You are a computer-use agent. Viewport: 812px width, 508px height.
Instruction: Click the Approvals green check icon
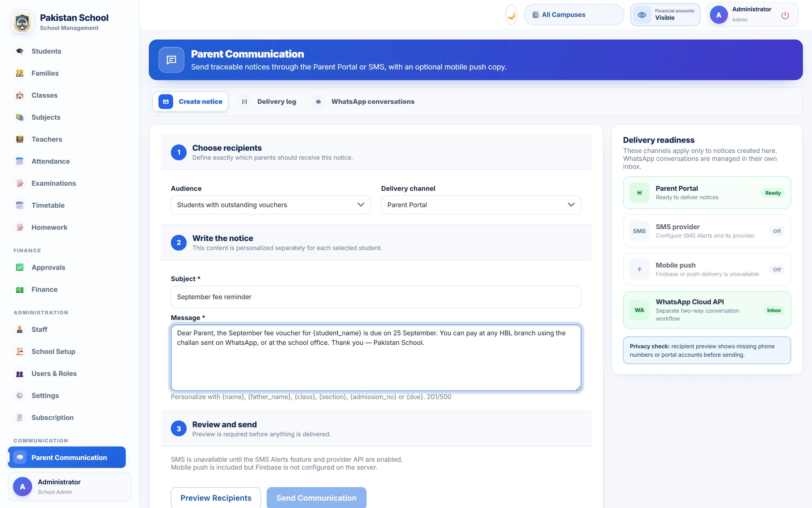coord(20,268)
